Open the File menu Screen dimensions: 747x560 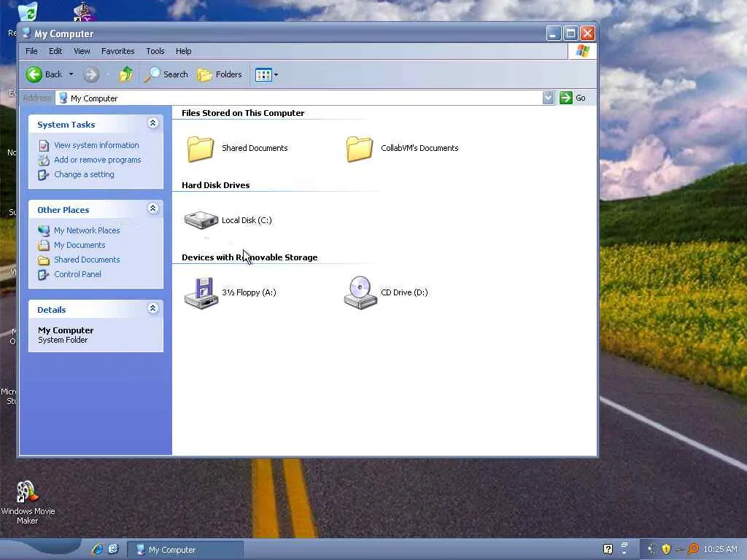click(31, 51)
